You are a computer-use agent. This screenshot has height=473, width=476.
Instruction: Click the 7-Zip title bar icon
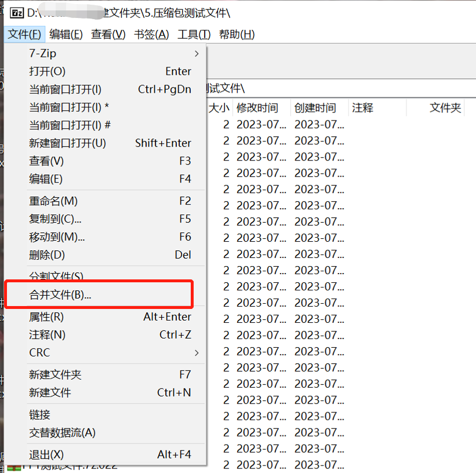[x=17, y=13]
